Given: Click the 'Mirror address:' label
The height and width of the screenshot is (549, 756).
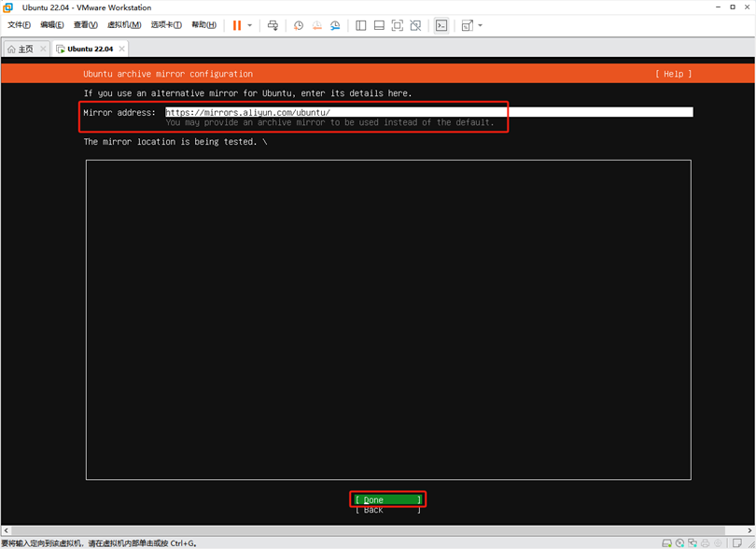Looking at the screenshot, I should pyautogui.click(x=119, y=112).
